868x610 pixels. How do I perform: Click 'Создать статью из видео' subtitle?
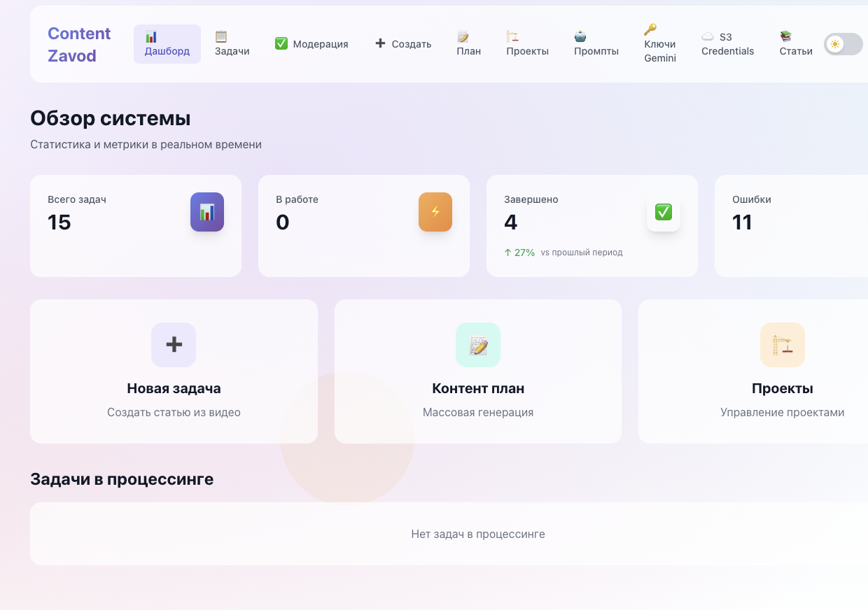coord(174,413)
